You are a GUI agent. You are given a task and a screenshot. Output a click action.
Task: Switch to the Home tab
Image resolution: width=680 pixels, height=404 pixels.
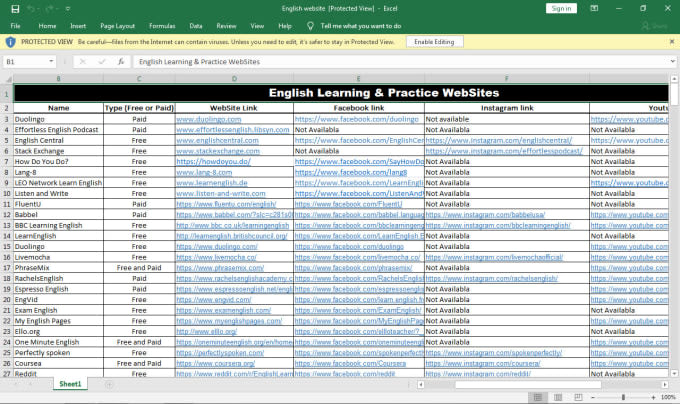coord(47,26)
